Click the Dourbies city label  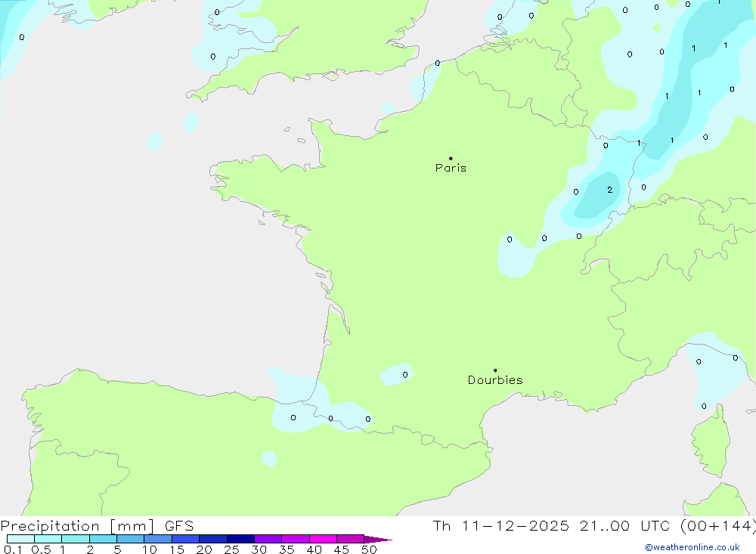coord(495,380)
